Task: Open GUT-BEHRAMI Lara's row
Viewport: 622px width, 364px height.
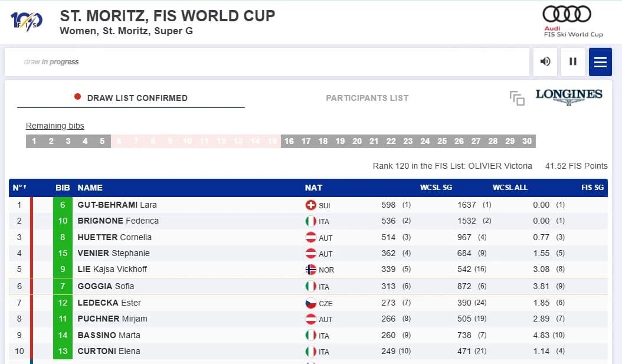Action: point(308,205)
